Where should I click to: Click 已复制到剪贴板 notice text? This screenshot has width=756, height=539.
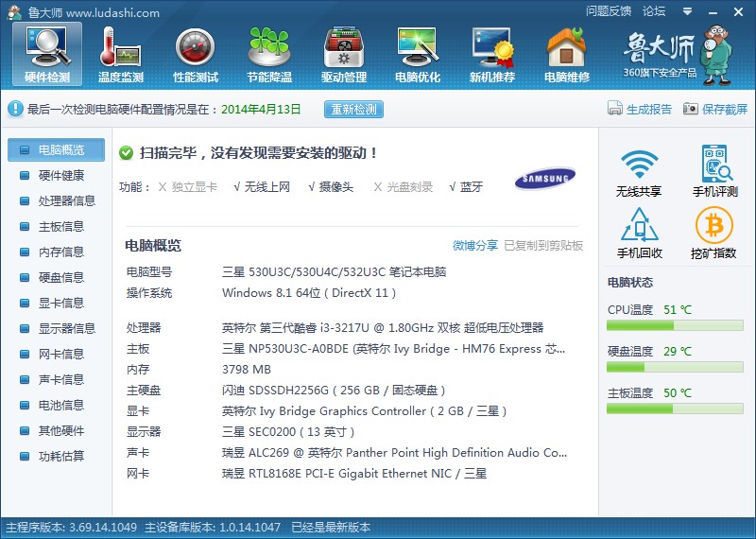point(543,246)
